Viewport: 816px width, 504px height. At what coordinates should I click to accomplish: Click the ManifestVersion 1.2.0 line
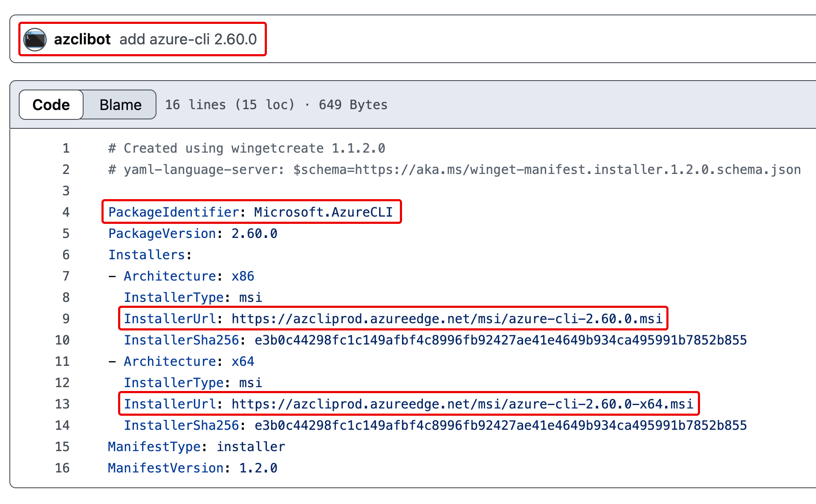[x=192, y=468]
